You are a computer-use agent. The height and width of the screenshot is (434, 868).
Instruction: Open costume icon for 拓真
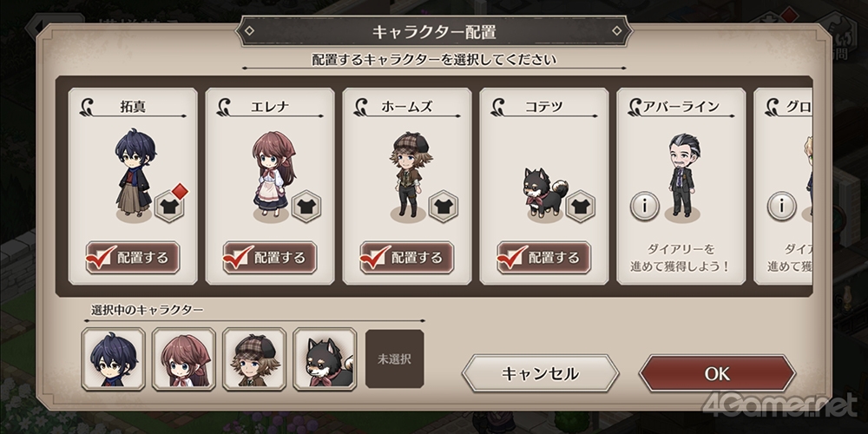coord(170,207)
